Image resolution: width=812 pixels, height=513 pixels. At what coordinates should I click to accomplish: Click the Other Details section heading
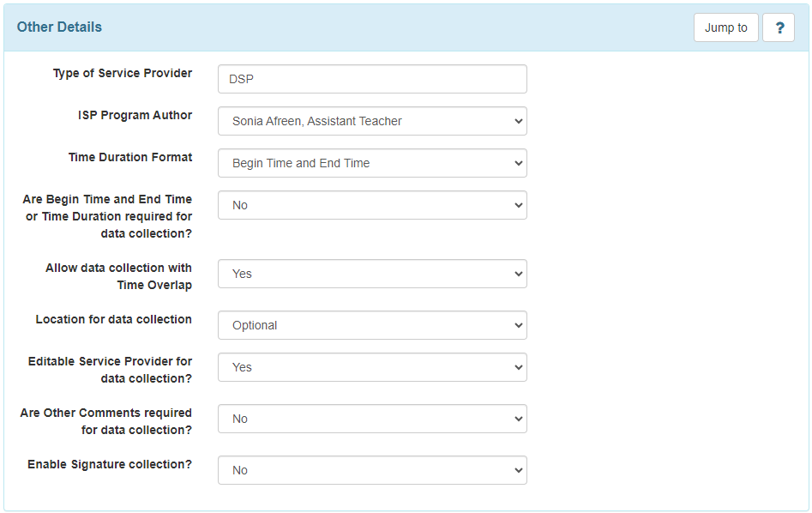[x=59, y=27]
